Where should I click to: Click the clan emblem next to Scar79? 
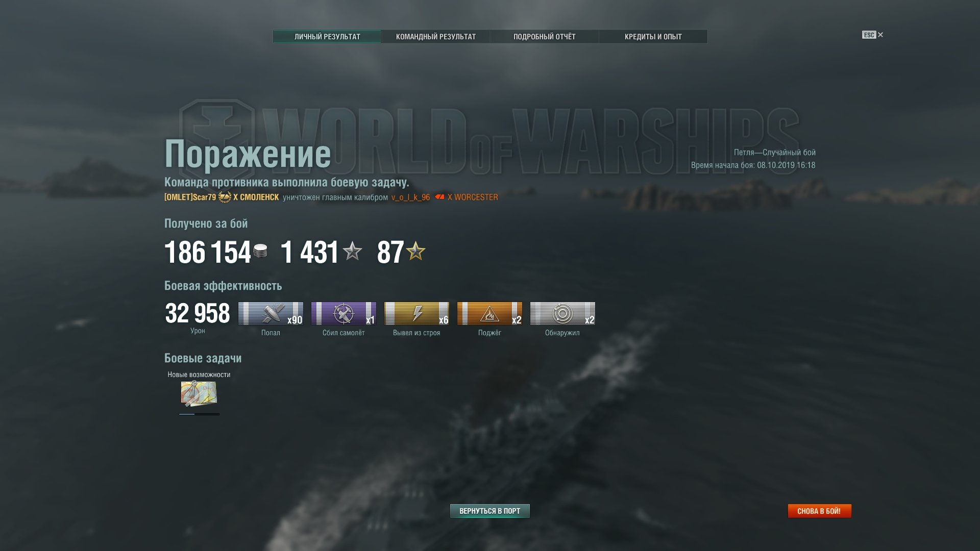(225, 197)
